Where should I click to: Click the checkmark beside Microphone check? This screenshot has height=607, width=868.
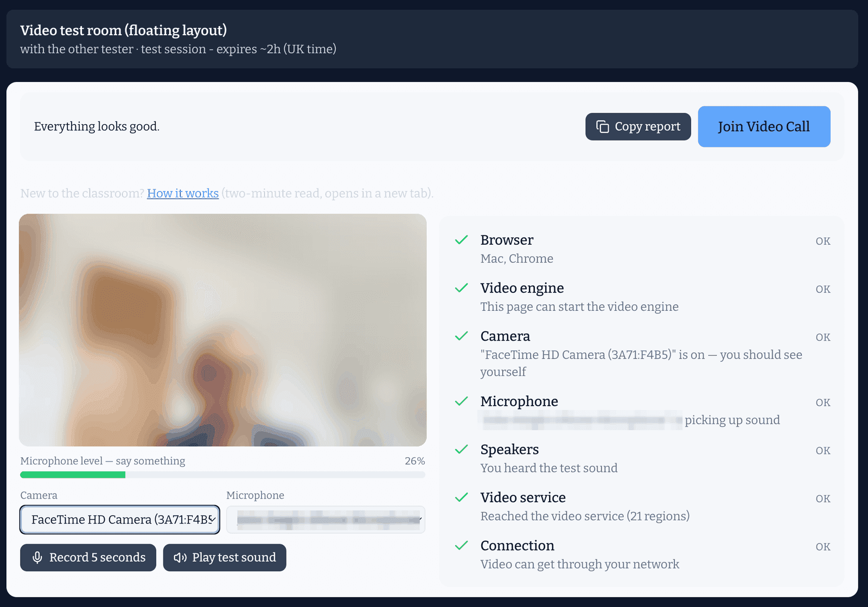[x=462, y=401]
